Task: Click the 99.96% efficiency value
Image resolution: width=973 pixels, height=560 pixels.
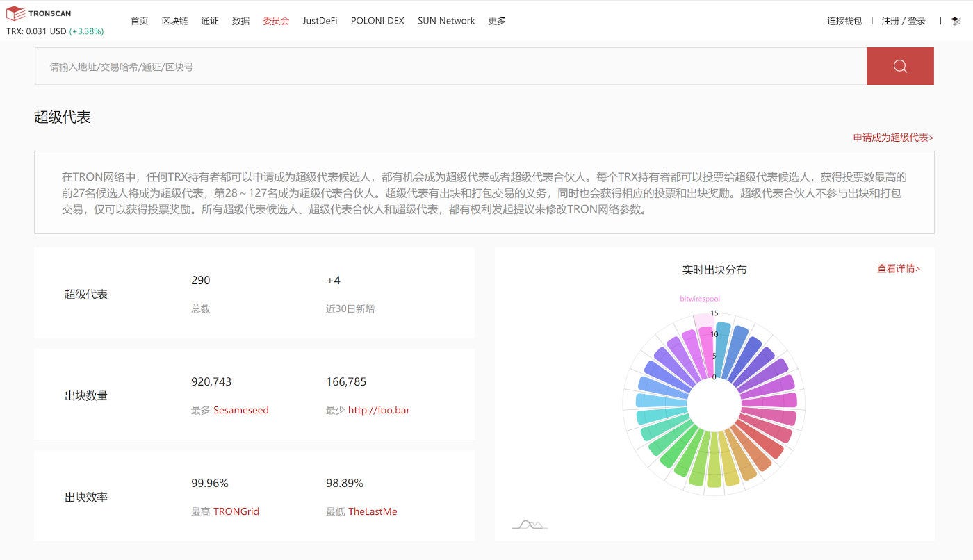Action: coord(210,484)
